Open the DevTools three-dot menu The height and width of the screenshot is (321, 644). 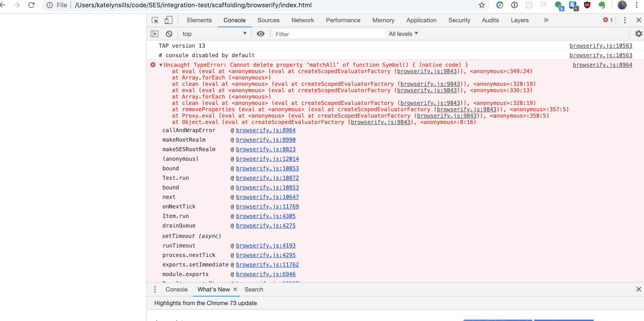(625, 20)
